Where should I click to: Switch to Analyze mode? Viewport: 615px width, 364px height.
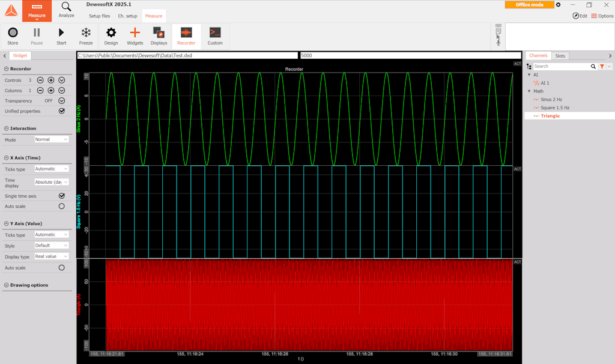click(66, 10)
